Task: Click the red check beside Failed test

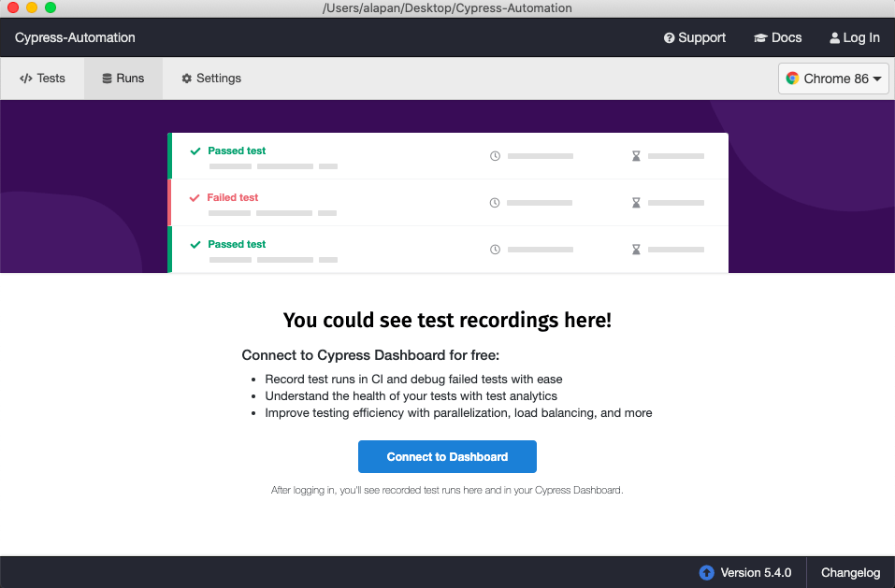Action: [196, 197]
